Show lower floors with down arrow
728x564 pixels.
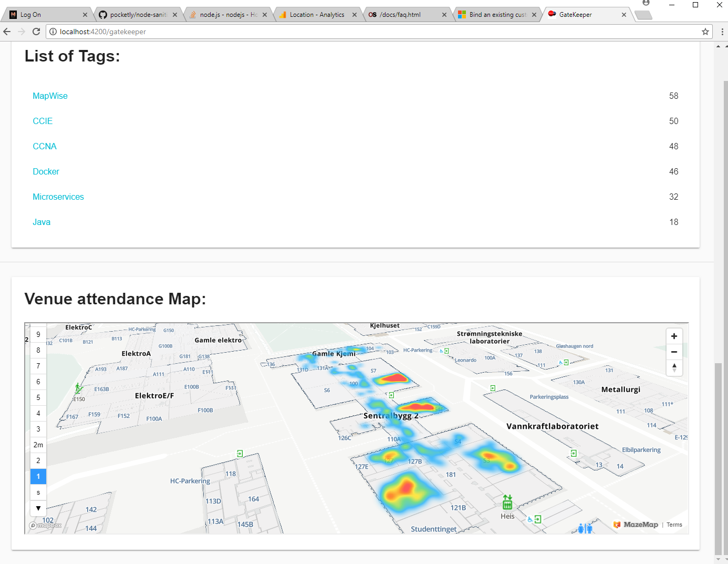pos(38,508)
